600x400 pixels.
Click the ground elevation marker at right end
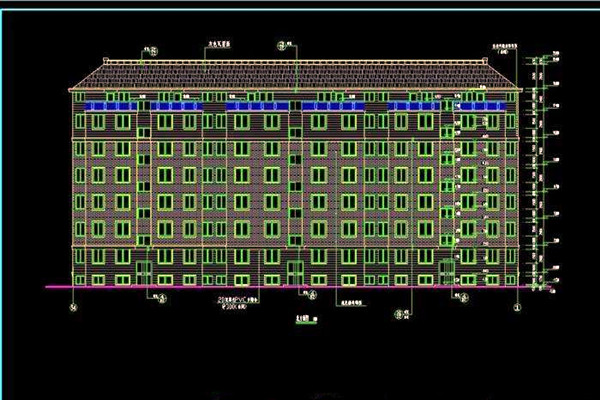(549, 291)
